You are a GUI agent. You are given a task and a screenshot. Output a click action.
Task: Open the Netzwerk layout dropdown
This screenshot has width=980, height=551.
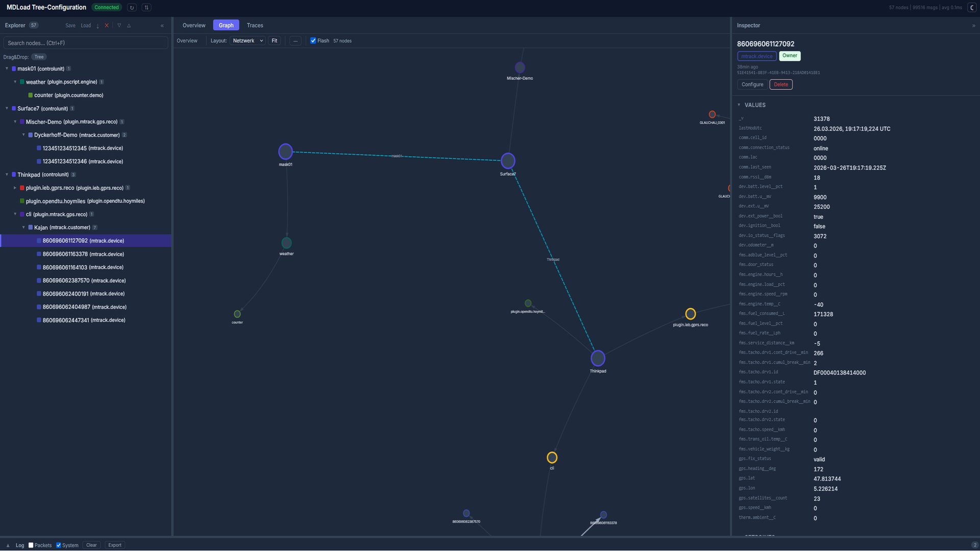pos(248,40)
